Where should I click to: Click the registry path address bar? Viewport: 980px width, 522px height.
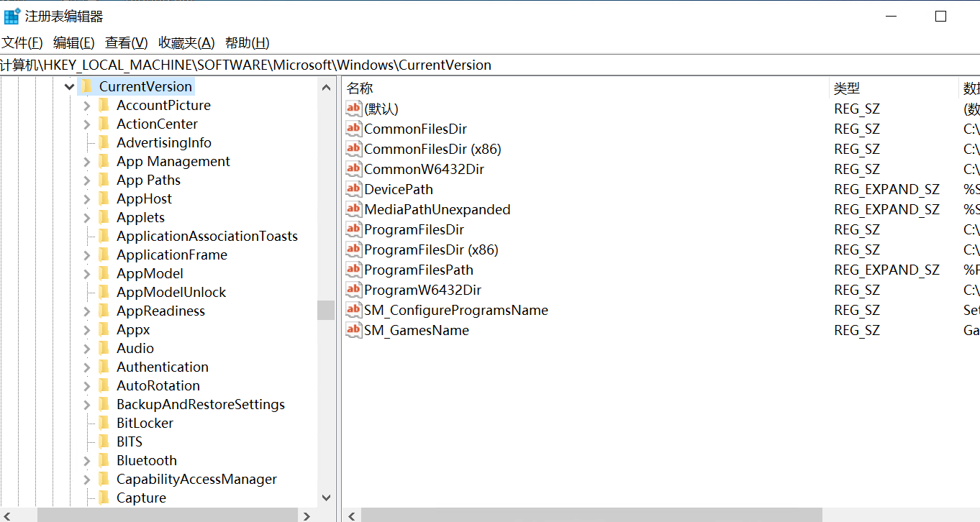pos(490,65)
